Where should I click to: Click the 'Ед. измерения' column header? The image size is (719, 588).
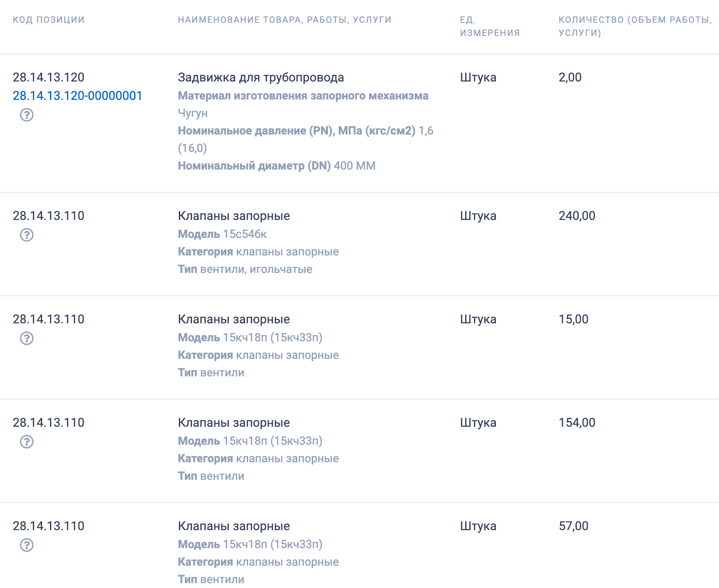pyautogui.click(x=490, y=26)
